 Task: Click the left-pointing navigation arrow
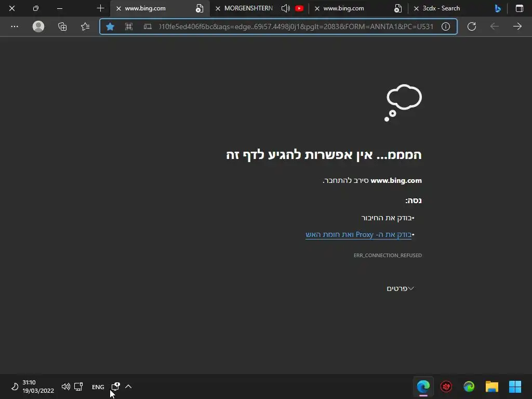coord(495,26)
